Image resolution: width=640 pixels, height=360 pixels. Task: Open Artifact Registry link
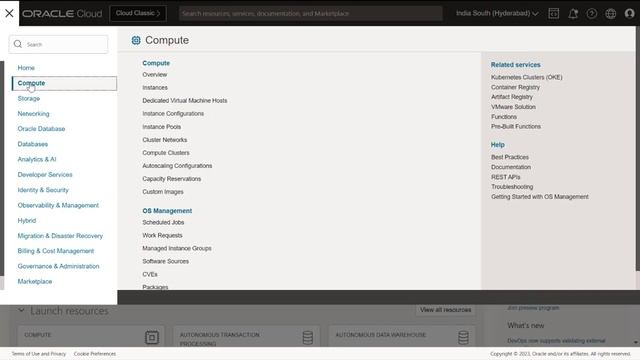pyautogui.click(x=512, y=97)
